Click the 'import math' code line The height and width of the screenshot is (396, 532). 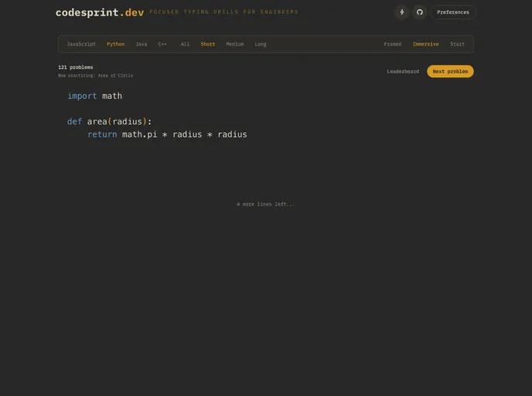94,96
